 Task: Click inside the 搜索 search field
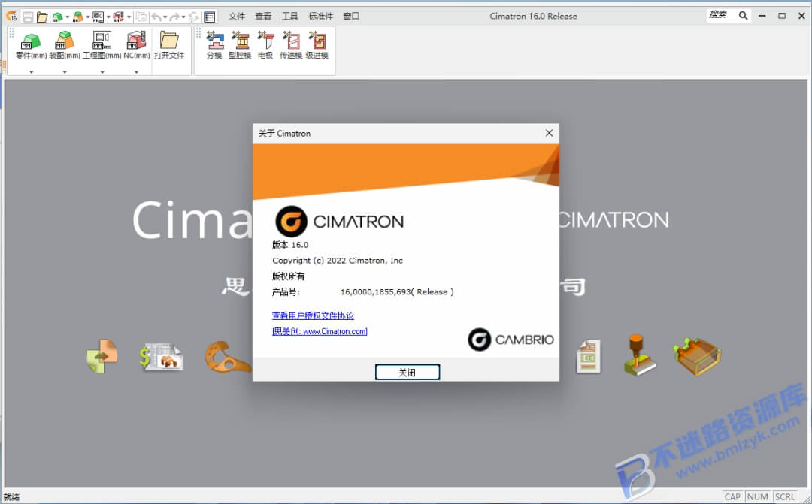(x=721, y=16)
